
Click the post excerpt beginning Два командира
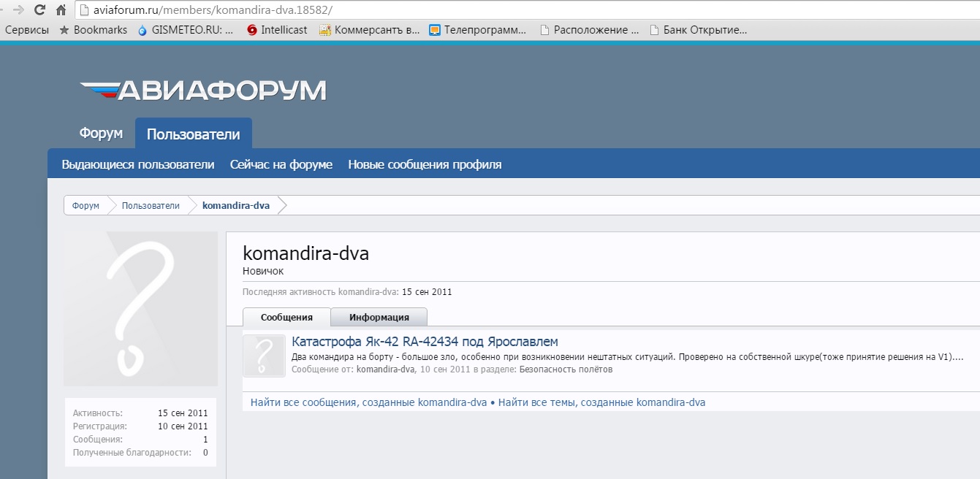pyautogui.click(x=627, y=358)
